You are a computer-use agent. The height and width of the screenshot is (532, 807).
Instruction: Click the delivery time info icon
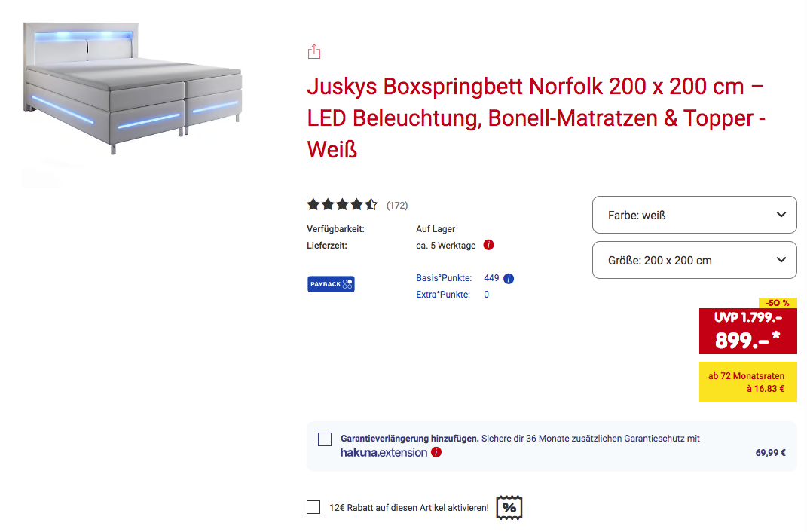point(488,245)
